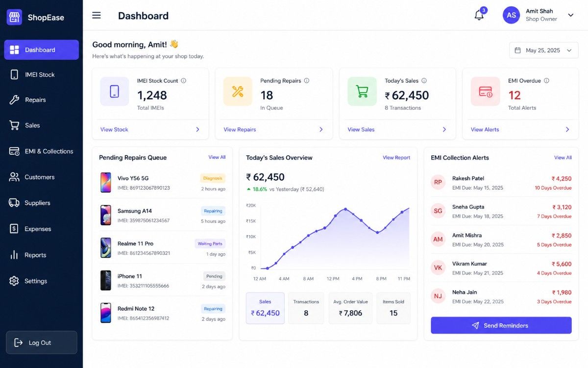
Task: Click info icon beside Pending Repairs
Action: (307, 81)
